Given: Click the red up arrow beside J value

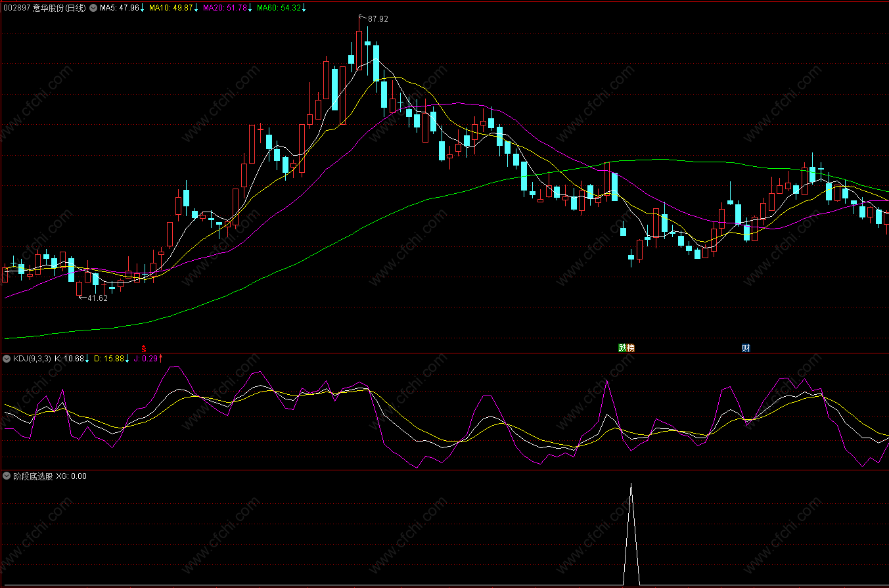Looking at the screenshot, I should pyautogui.click(x=160, y=359).
